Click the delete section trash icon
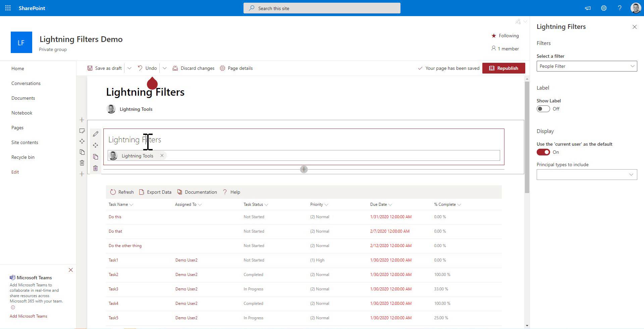Screen dimensions: 644x329 tap(82, 163)
